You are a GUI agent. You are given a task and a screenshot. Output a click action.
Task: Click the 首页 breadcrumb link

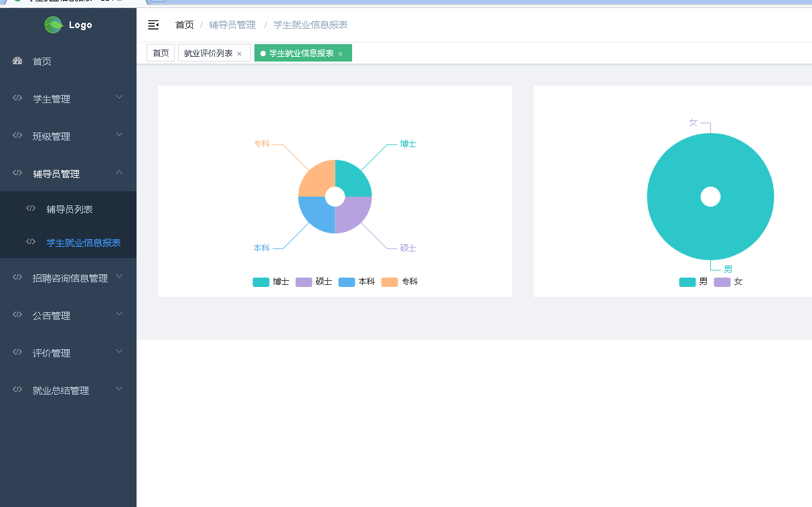185,25
